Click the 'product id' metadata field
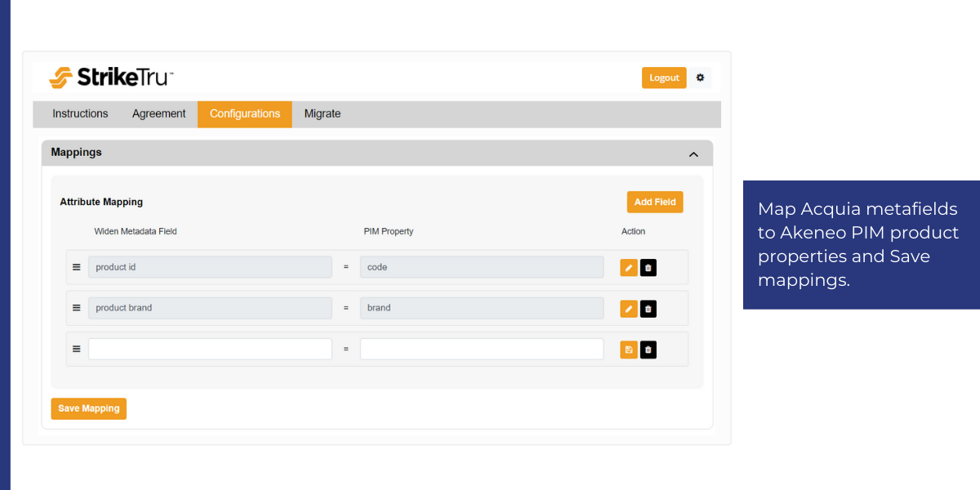Viewport: 980px width, 490px height. click(210, 267)
